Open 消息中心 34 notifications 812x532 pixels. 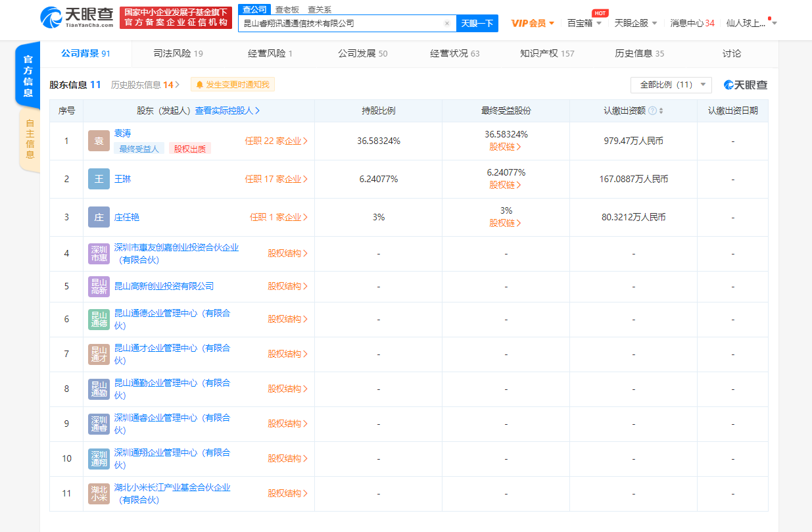point(692,23)
